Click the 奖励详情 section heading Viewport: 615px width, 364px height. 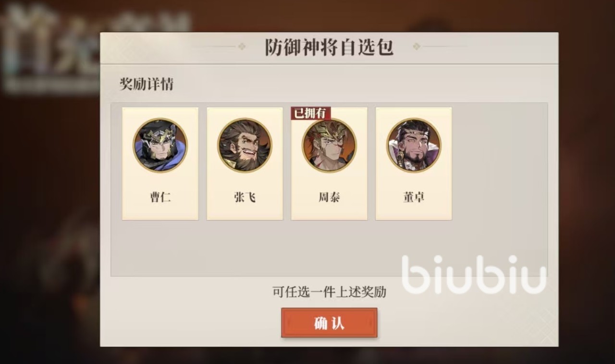click(146, 84)
